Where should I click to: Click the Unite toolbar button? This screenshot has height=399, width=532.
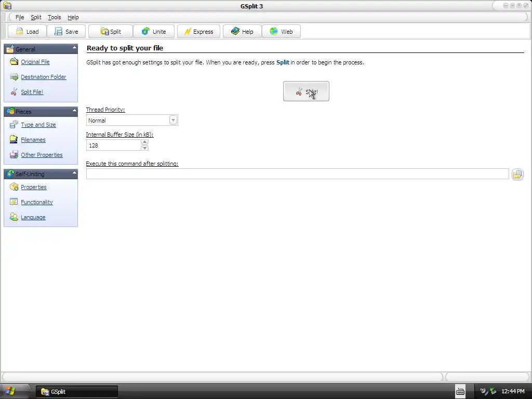154,32
